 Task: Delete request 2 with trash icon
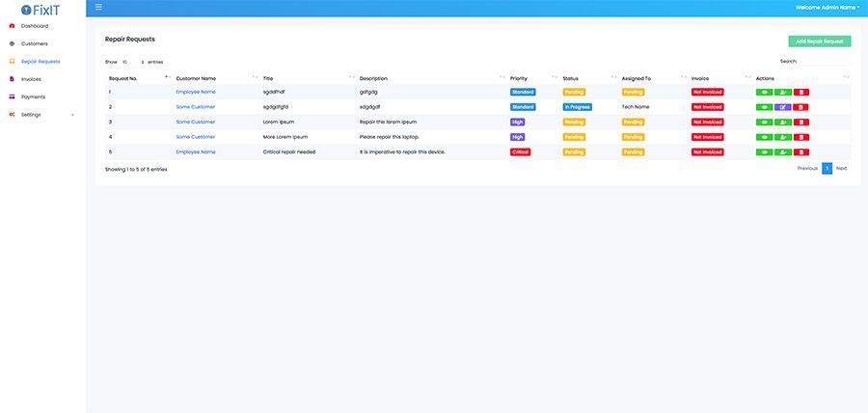801,107
